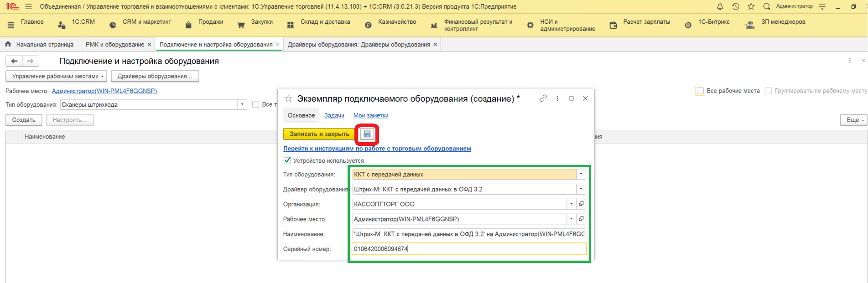This screenshot has width=868, height=283.
Task: Click the search magnifier icon
Action: pos(766,6)
